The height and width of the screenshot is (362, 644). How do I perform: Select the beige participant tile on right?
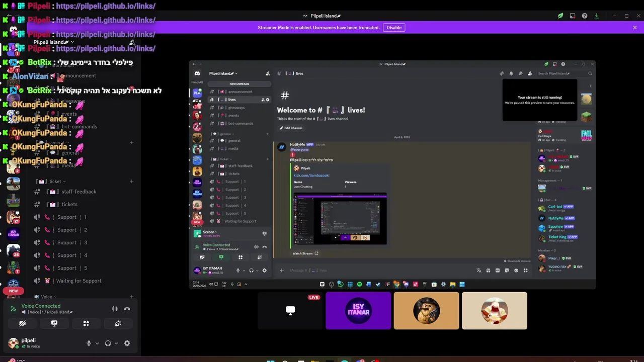click(495, 311)
